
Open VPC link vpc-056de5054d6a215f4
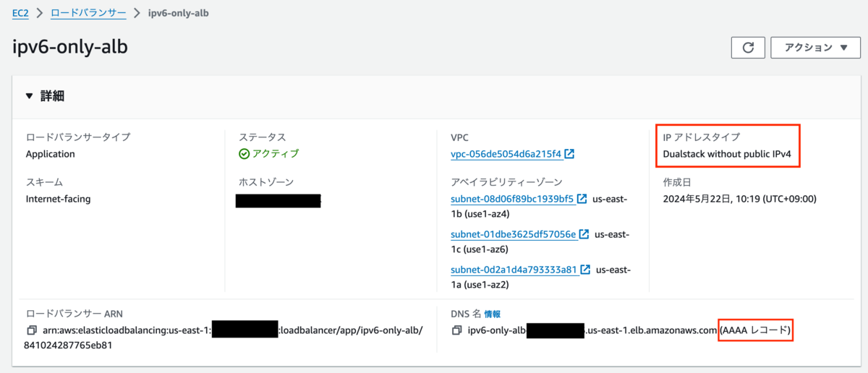[x=506, y=154]
